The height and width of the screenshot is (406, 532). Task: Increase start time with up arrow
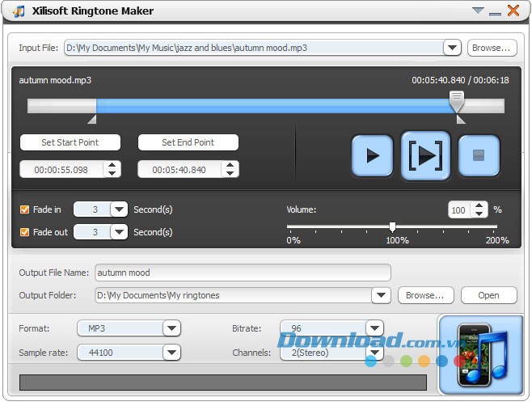pos(112,165)
